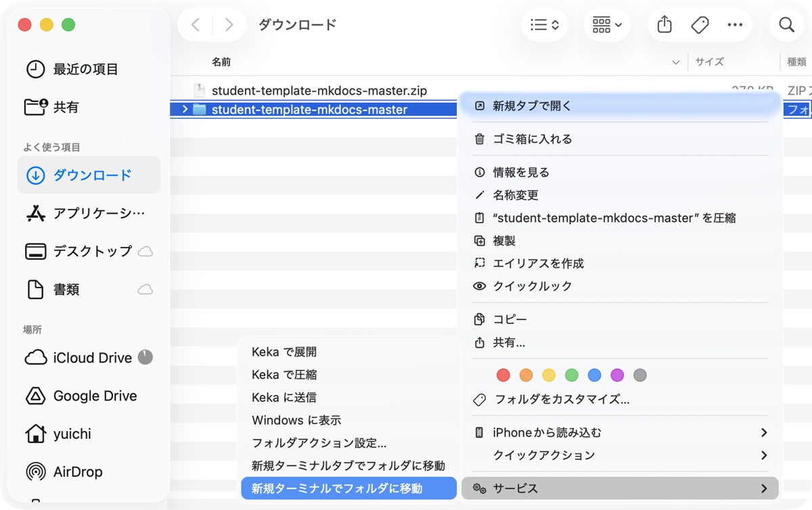Open the grouping options dropdown
This screenshot has height=510, width=812.
pos(606,24)
